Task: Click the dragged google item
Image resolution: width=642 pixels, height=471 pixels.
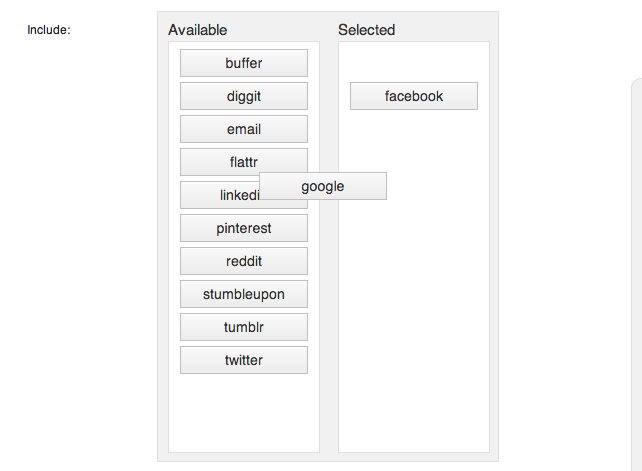Action: pyautogui.click(x=322, y=186)
